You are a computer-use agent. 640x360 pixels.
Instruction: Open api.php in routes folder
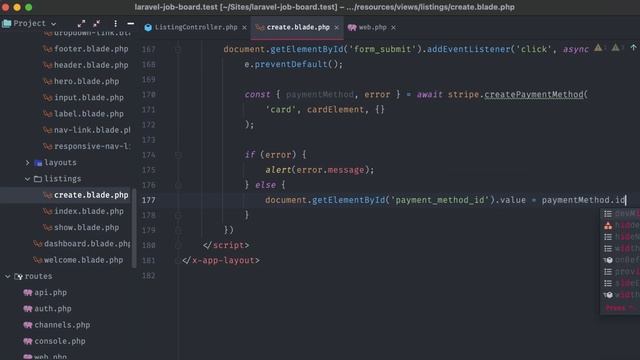[x=50, y=293]
